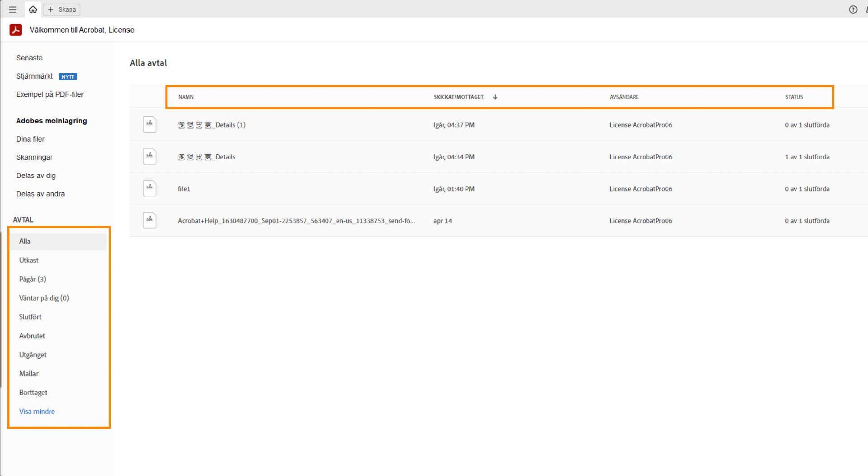The height and width of the screenshot is (476, 868).
Task: Click the Alla avtal heading
Action: (148, 63)
